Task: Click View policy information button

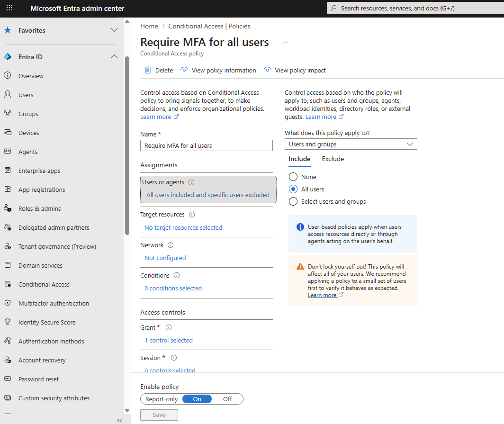Action: point(218,70)
